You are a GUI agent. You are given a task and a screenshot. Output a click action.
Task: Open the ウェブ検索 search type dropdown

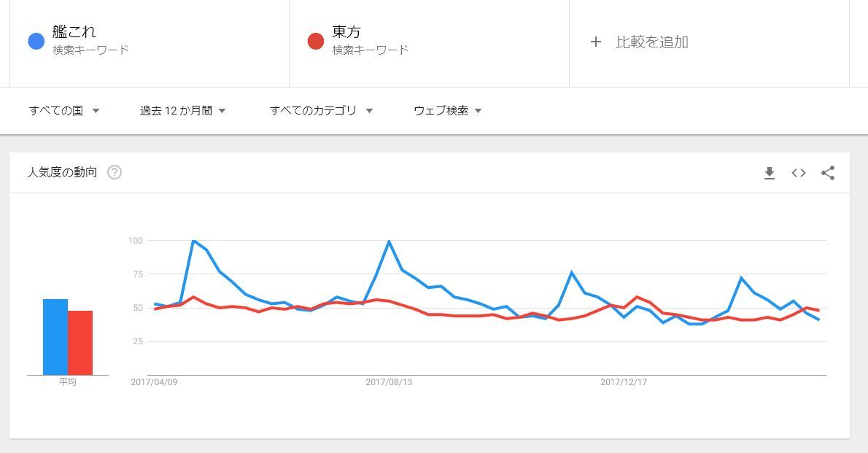447,111
